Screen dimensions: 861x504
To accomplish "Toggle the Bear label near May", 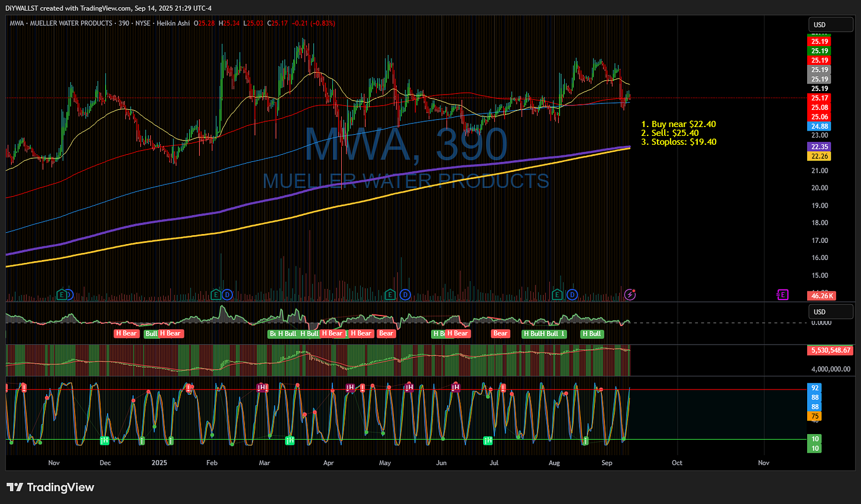I will [386, 333].
